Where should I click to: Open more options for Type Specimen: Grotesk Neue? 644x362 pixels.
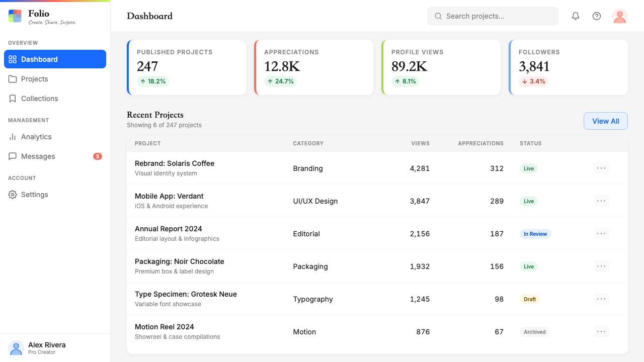point(601,299)
